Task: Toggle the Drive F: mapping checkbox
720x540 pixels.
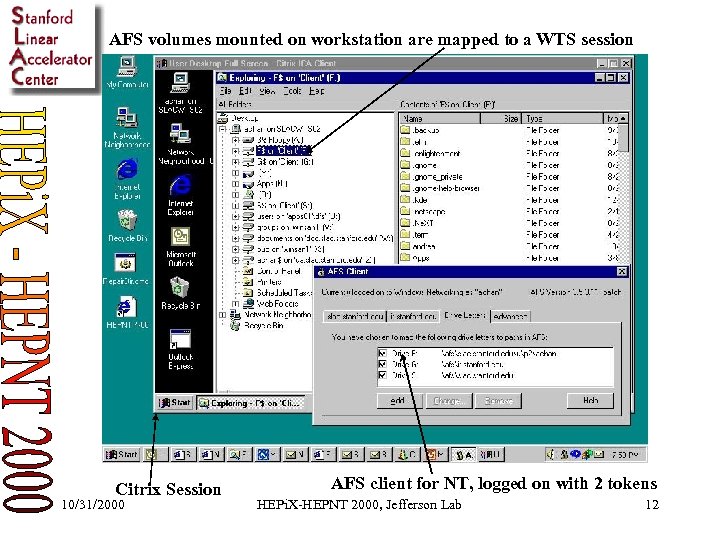Action: pos(382,353)
